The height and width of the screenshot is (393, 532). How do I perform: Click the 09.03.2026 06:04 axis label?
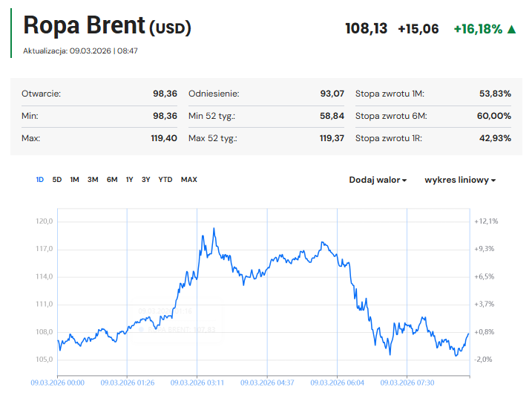tap(337, 383)
